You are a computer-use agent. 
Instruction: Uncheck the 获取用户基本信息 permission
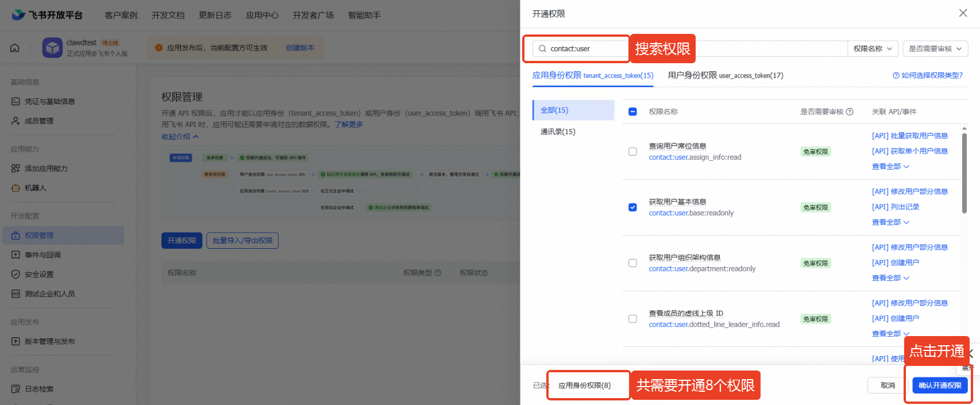tap(632, 207)
